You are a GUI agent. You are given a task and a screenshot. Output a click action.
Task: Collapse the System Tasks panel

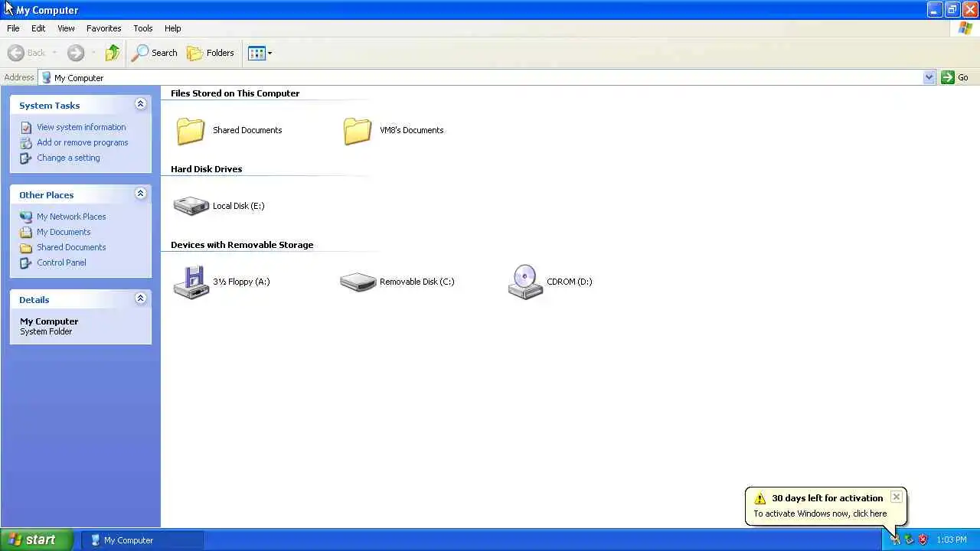pos(140,104)
